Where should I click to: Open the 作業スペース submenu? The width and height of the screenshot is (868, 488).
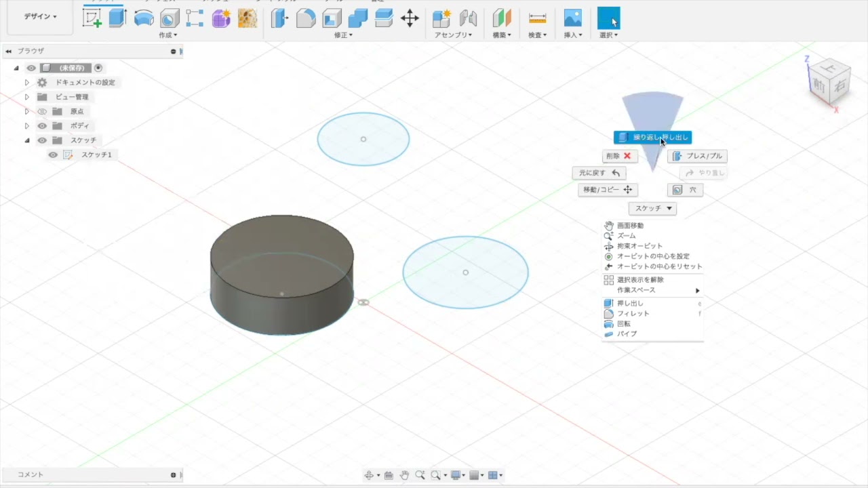[652, 290]
